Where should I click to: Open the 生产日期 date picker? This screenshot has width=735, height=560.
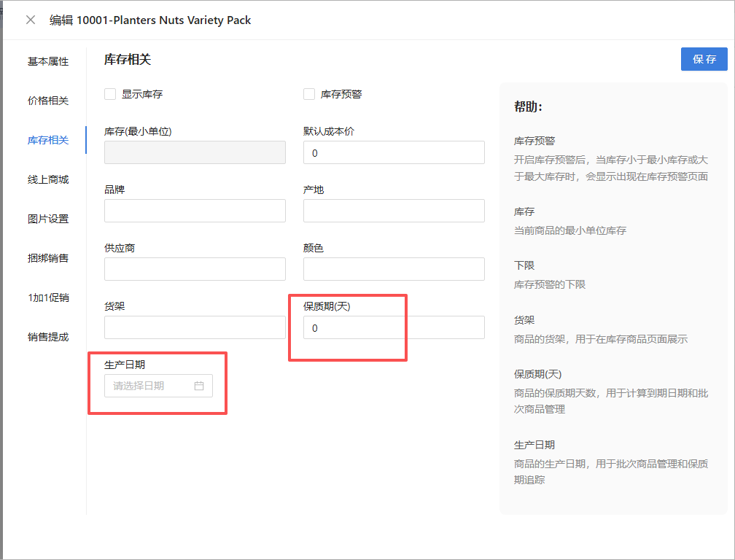coord(149,386)
